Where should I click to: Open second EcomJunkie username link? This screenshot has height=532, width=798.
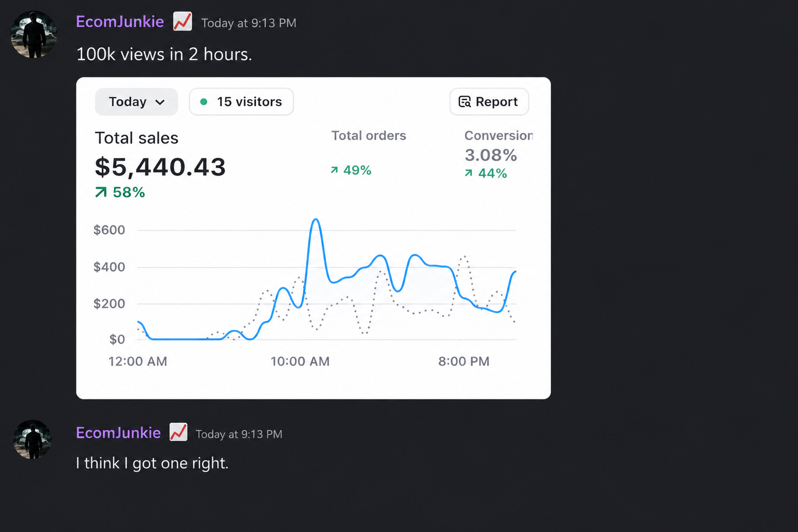[118, 433]
